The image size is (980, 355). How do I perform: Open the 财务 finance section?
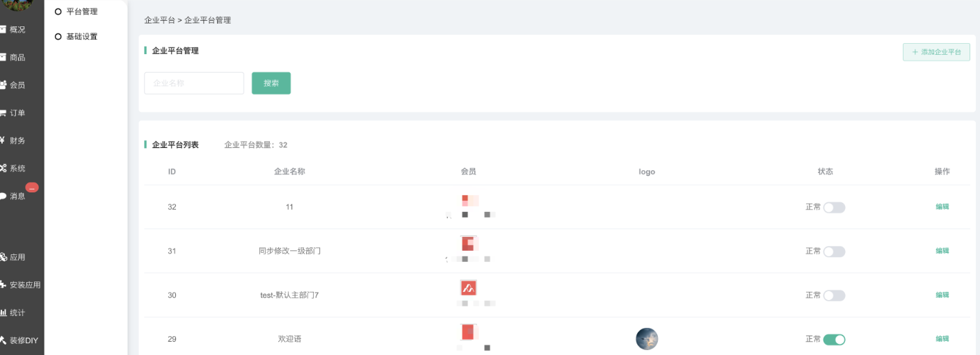(x=14, y=141)
